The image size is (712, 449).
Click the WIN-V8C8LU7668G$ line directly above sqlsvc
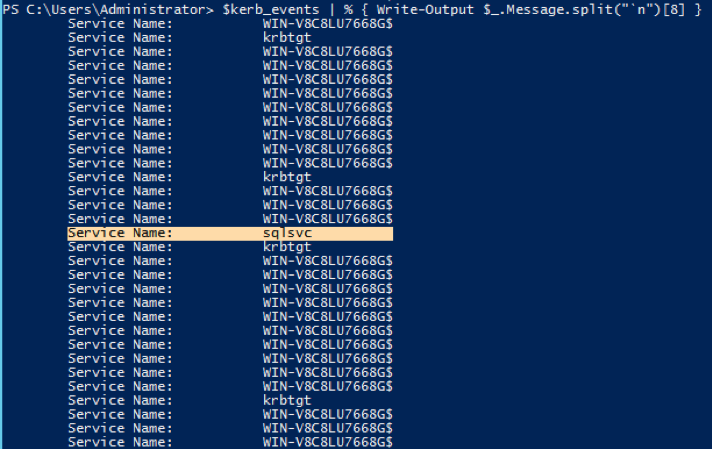327,219
